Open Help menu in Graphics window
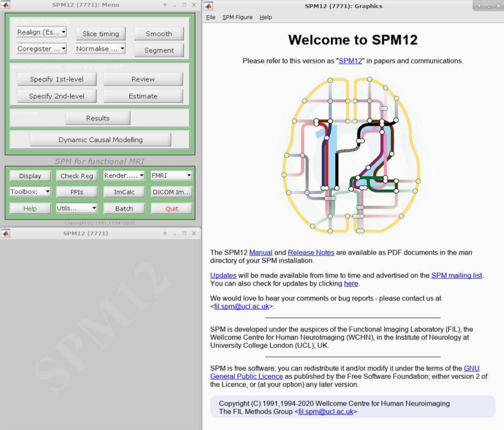Screen dimensions: 504x430 (x=266, y=17)
